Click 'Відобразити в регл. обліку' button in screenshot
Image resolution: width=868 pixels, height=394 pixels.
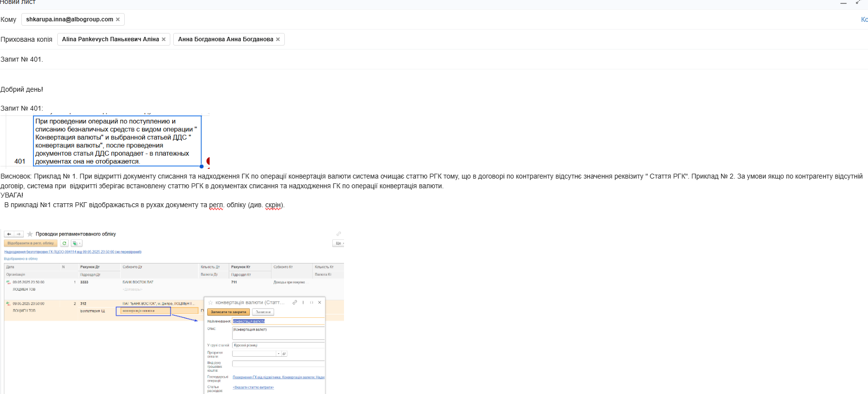pyautogui.click(x=31, y=243)
